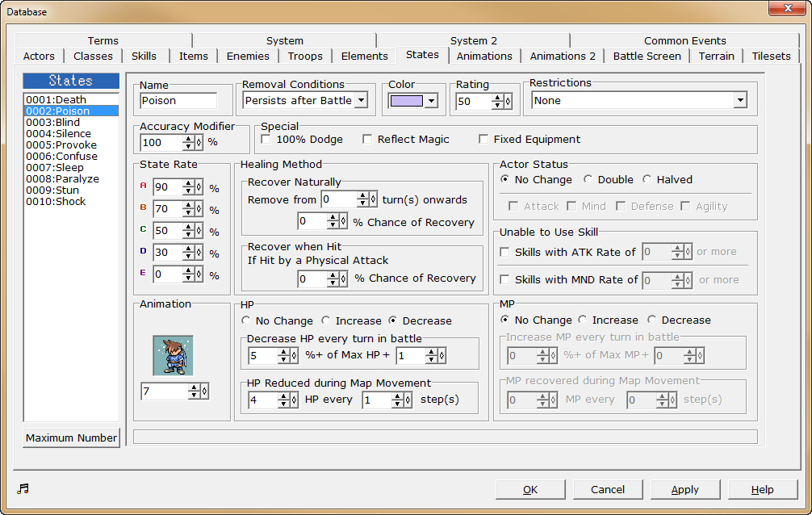Viewport: 812px width, 515px height.
Task: Click the Maximum Number button
Action: tap(71, 437)
